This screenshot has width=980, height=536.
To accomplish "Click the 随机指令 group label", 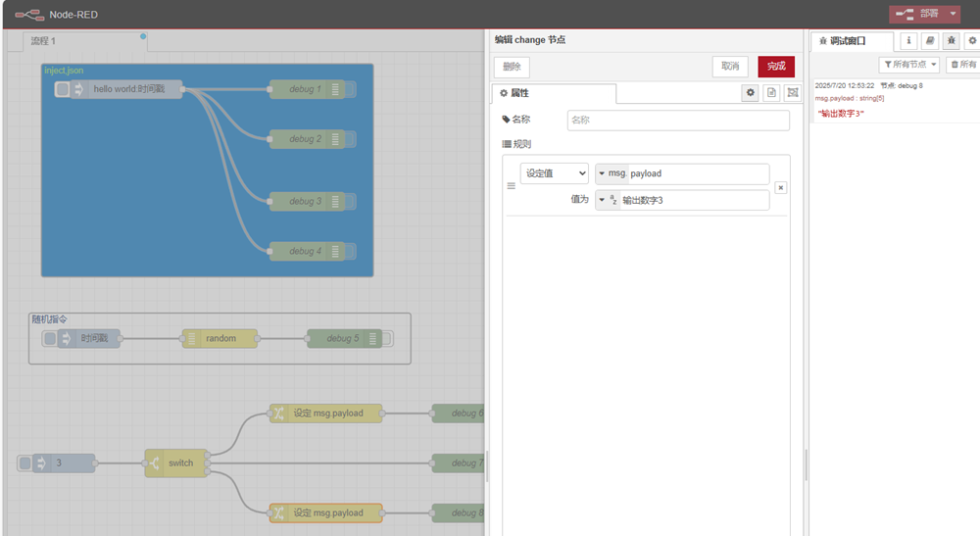I will [49, 319].
